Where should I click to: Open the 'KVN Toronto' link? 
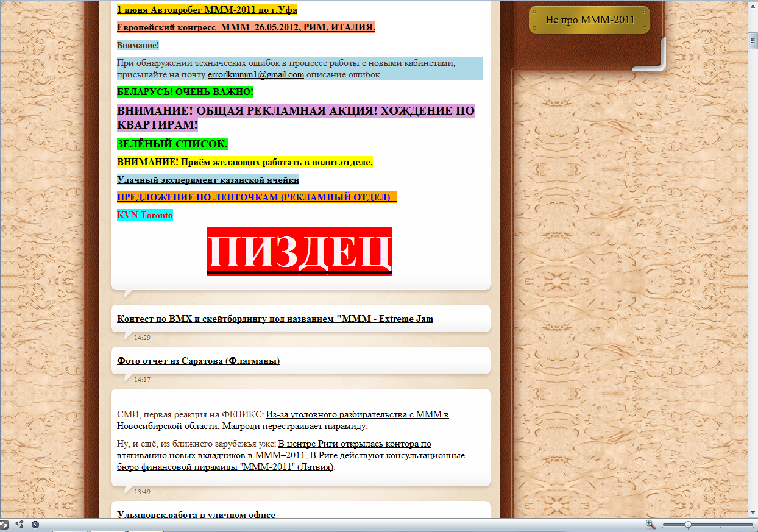click(x=145, y=215)
